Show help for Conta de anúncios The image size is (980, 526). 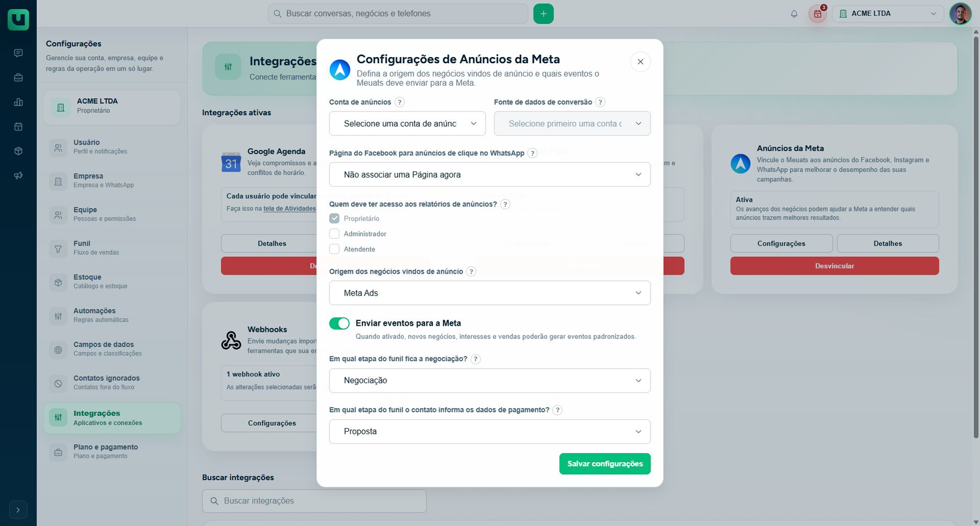tap(399, 102)
